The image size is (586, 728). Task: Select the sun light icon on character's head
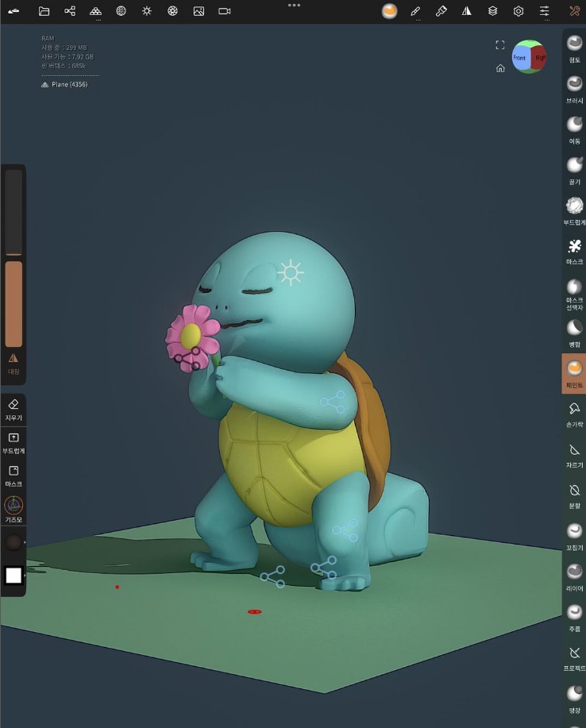(291, 272)
